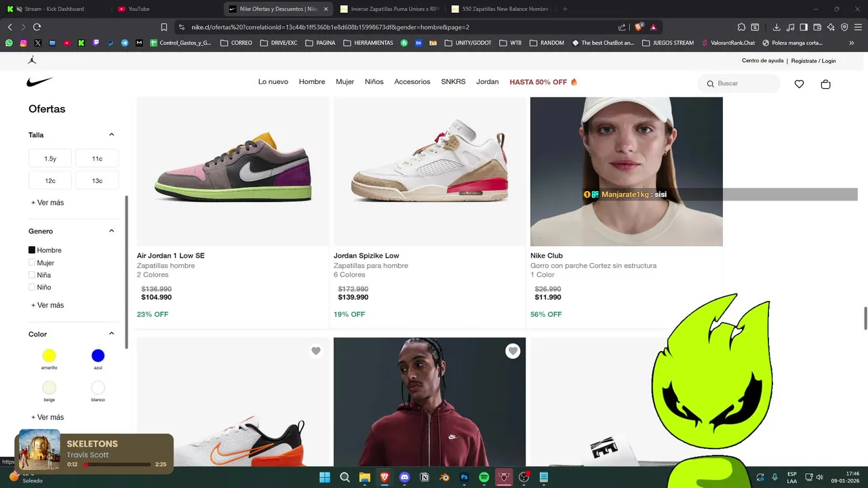
Task: Click Registrate / Login link
Action: pyautogui.click(x=813, y=60)
